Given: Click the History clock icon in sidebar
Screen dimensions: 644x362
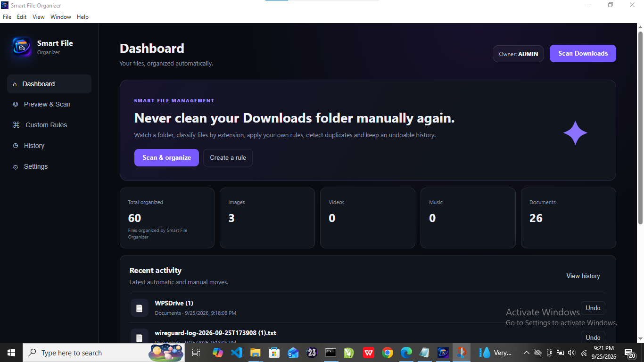Looking at the screenshot, I should [16, 146].
